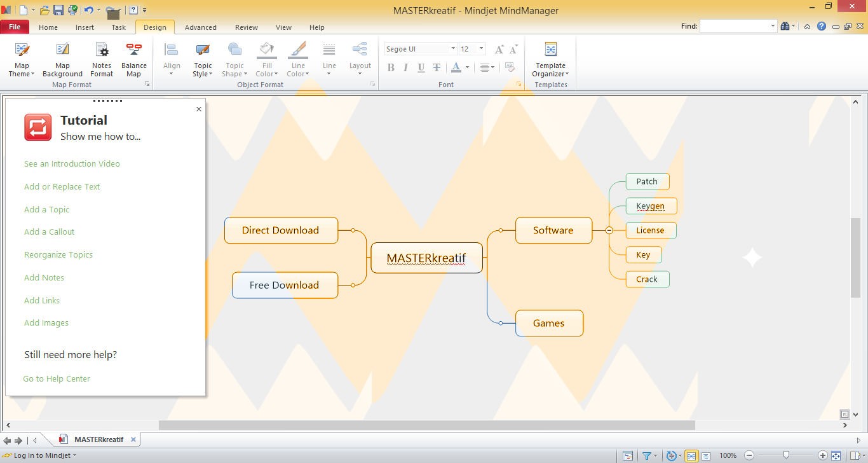Open the File menu
The width and height of the screenshot is (868, 463).
[15, 27]
